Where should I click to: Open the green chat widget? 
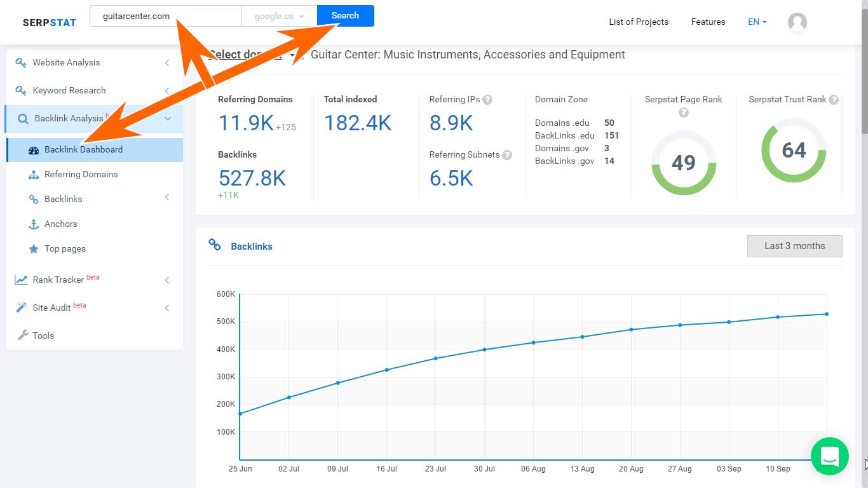(x=830, y=456)
